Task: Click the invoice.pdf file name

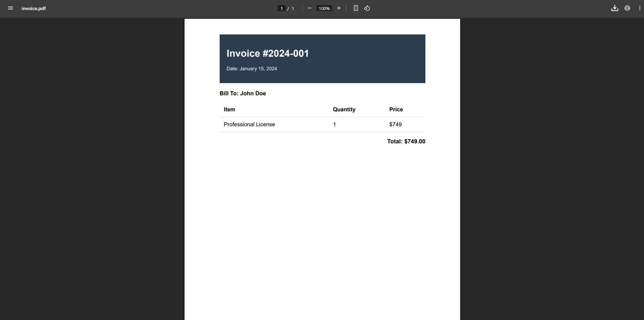Action: 34,8
